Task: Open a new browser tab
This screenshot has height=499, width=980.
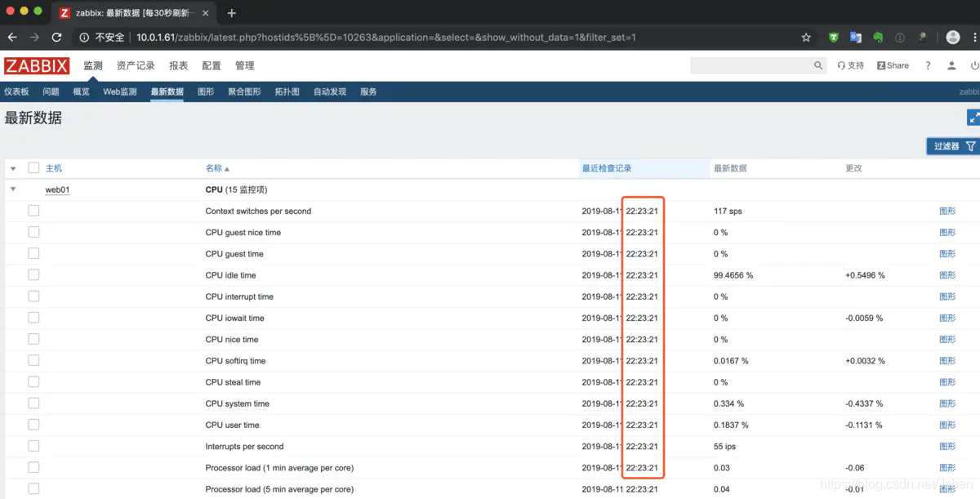Action: pyautogui.click(x=232, y=13)
